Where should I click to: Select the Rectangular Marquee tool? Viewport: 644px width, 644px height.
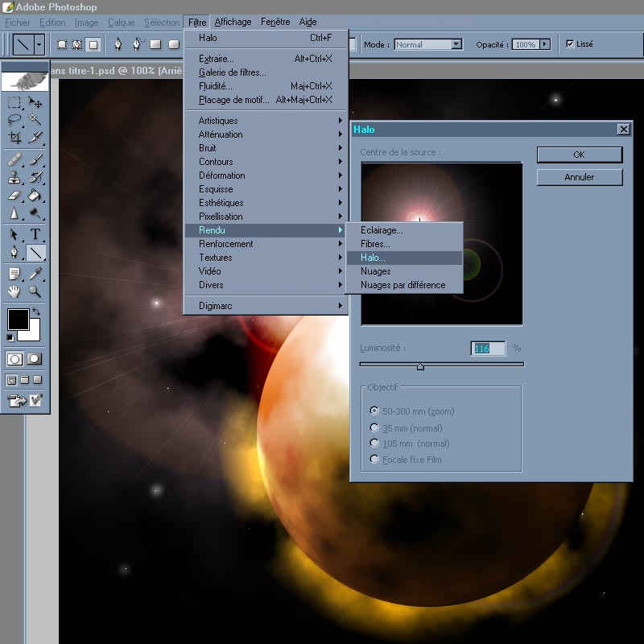(x=14, y=102)
